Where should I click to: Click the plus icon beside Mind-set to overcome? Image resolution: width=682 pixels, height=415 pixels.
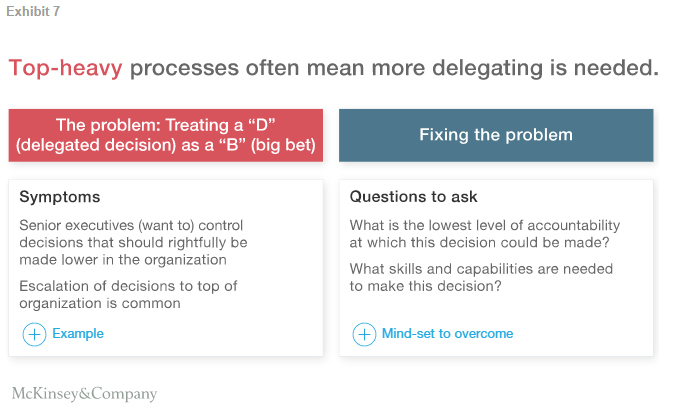365,334
